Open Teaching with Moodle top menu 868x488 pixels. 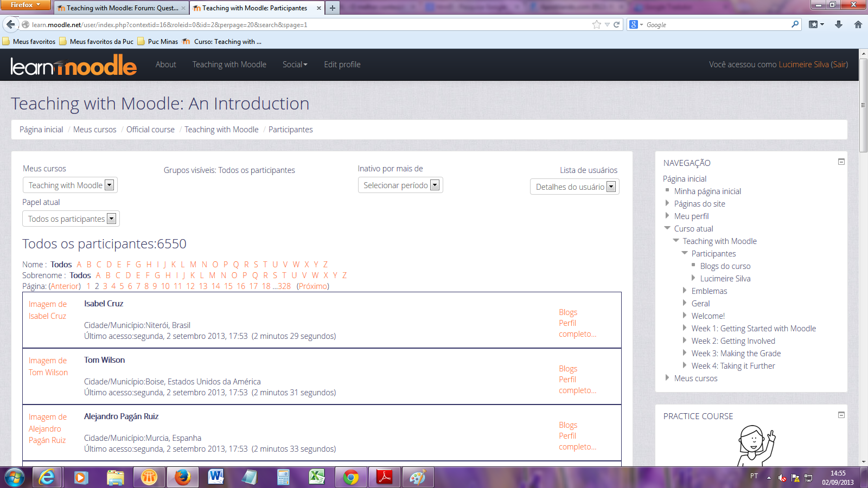pyautogui.click(x=229, y=65)
